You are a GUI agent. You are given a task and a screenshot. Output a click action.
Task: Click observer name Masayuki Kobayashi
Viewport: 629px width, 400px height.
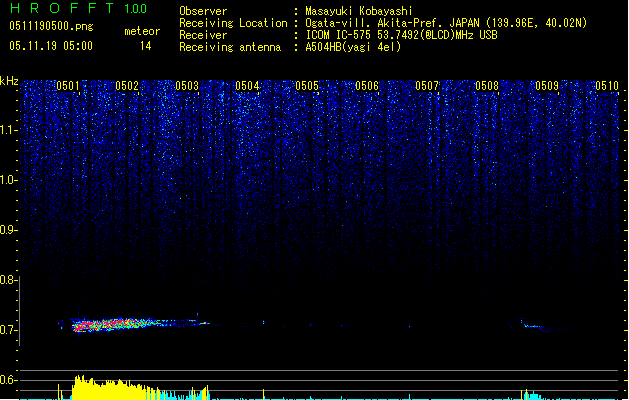359,11
